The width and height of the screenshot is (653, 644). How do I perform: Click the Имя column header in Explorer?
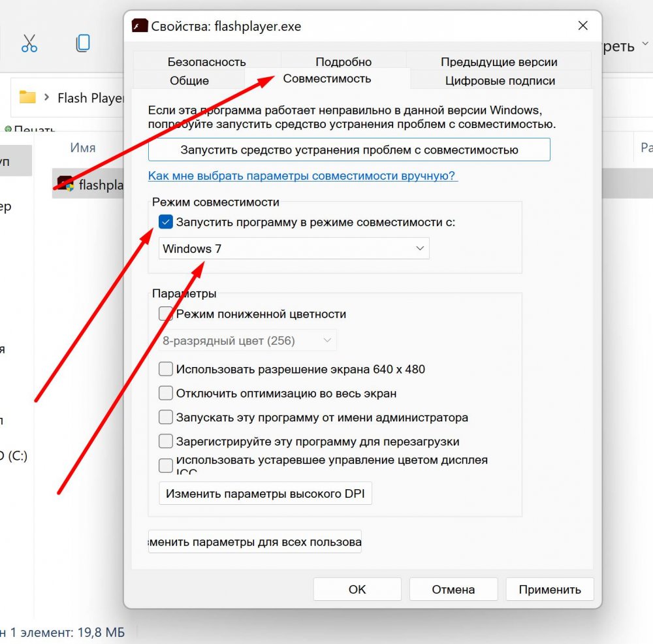tap(83, 148)
